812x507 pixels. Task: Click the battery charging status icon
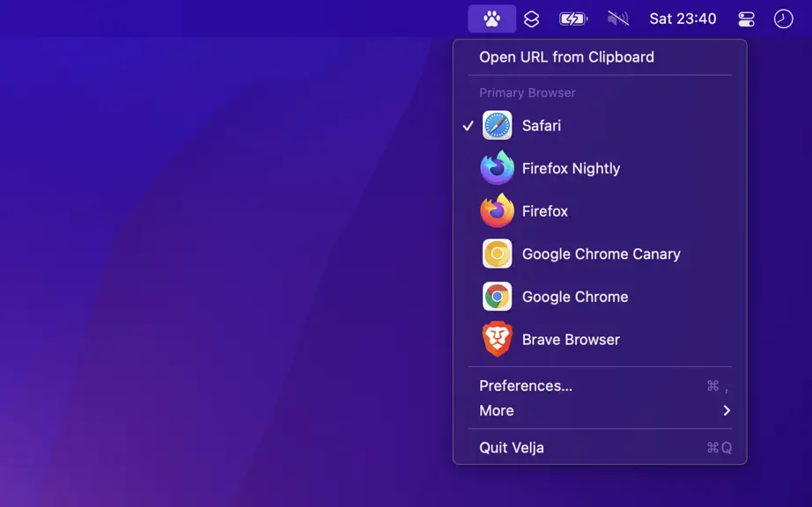(x=573, y=19)
